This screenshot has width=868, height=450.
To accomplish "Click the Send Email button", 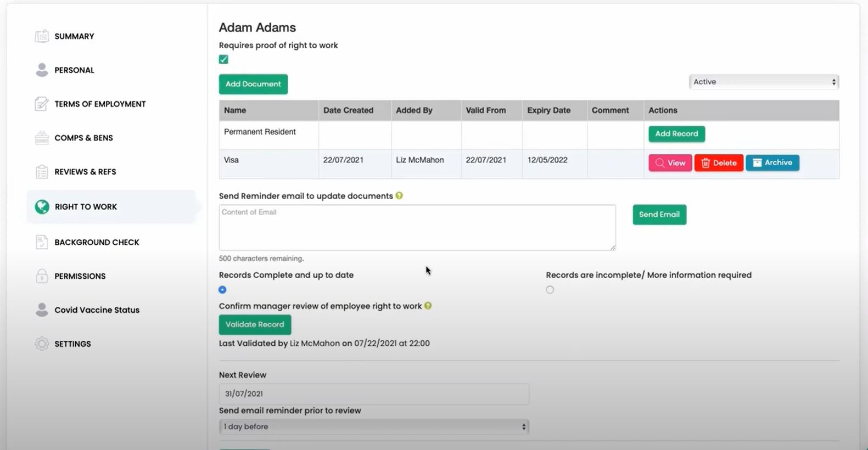I will (x=659, y=215).
